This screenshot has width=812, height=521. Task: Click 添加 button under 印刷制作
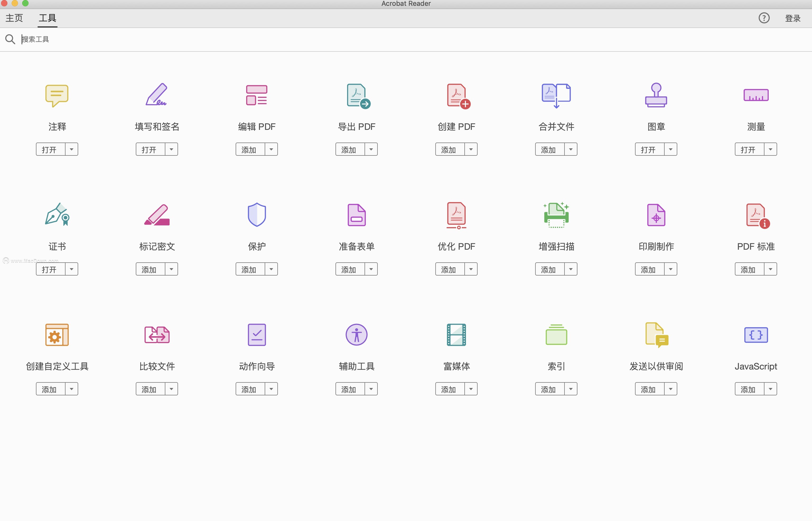650,269
